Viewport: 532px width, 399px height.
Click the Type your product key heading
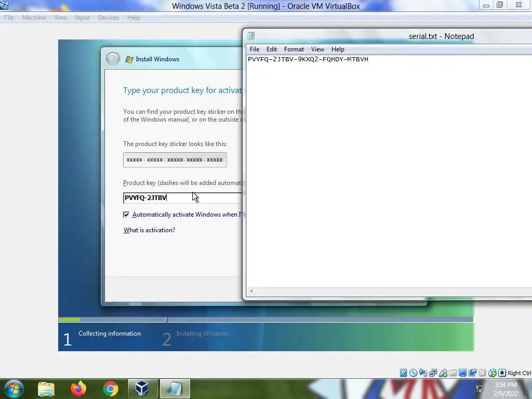point(182,90)
